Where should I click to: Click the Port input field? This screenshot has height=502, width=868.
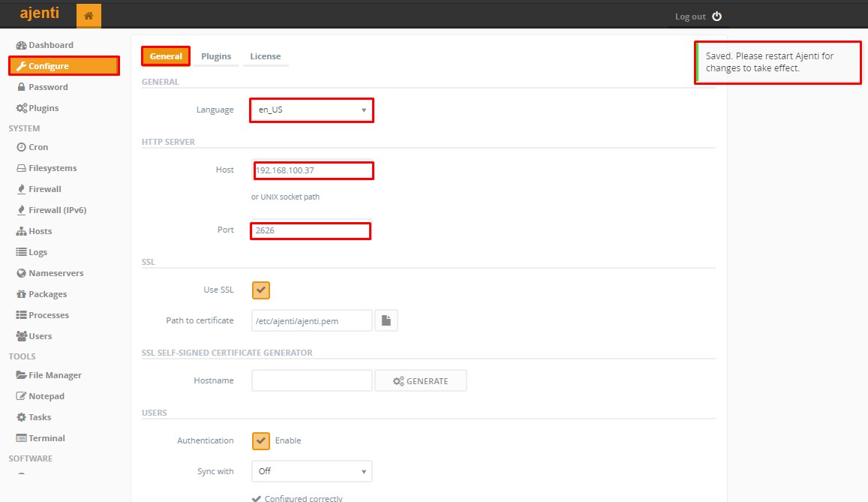pos(311,230)
